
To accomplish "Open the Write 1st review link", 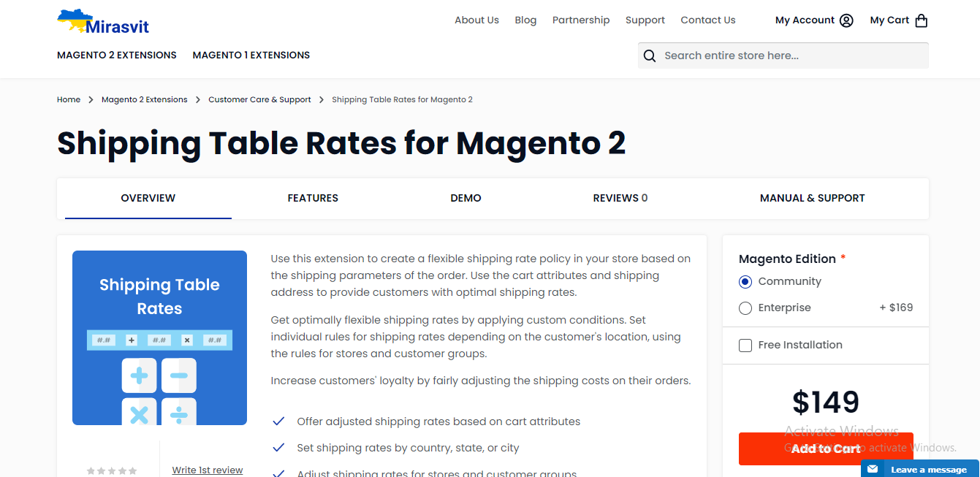I will [207, 470].
